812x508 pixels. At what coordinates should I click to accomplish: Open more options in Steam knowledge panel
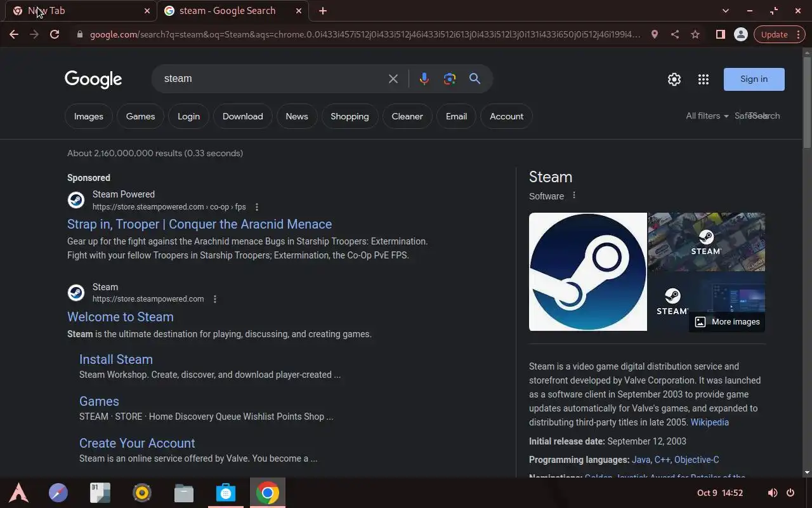point(574,196)
